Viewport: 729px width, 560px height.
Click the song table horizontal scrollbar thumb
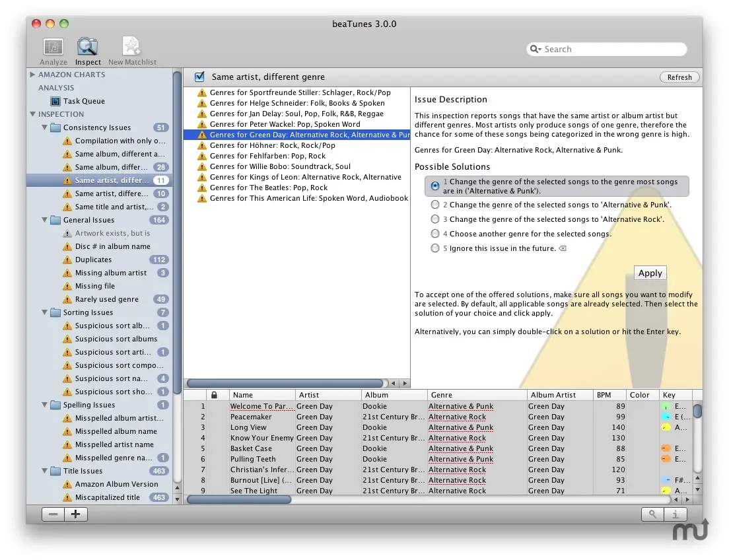[x=239, y=499]
